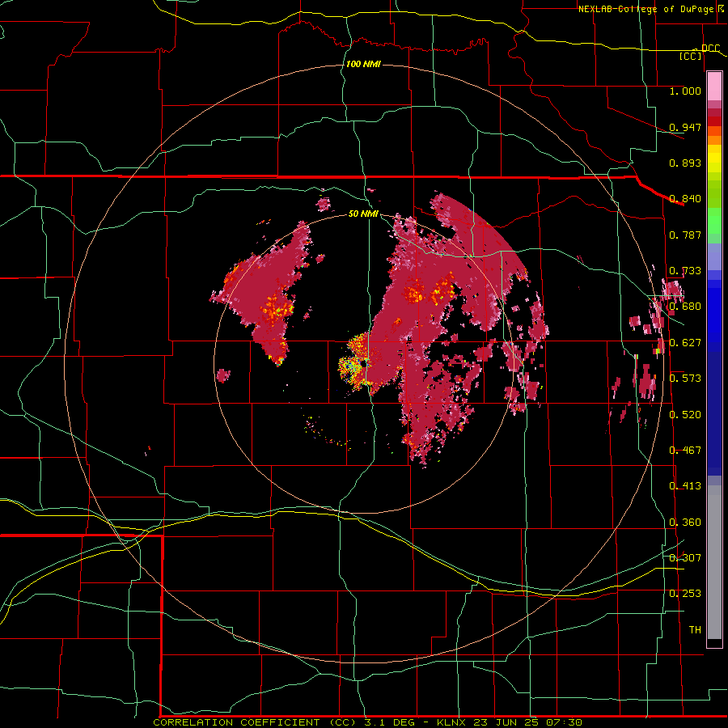
Task: Click the 100 NMI range ring label
Action: [x=363, y=64]
